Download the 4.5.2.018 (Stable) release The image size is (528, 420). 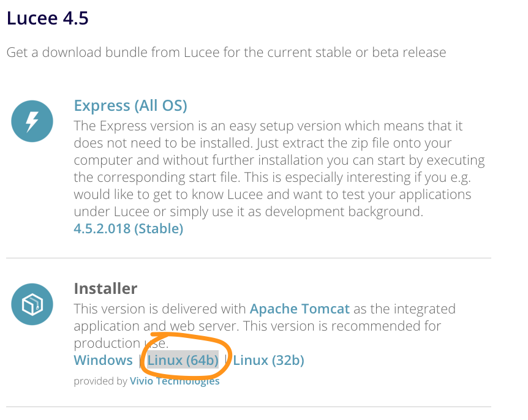(x=128, y=228)
